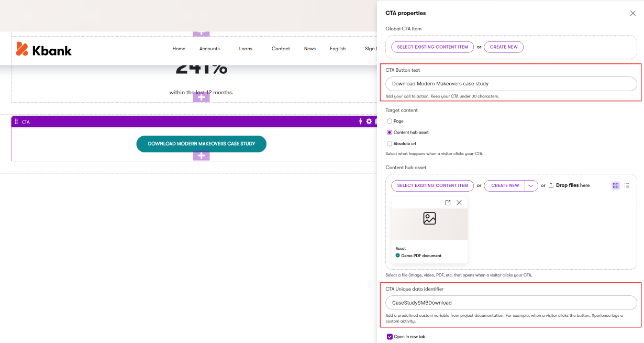Click SELECT EXISTING CONTENT ITEM under Global CTA
This screenshot has height=343, width=644.
[432, 47]
